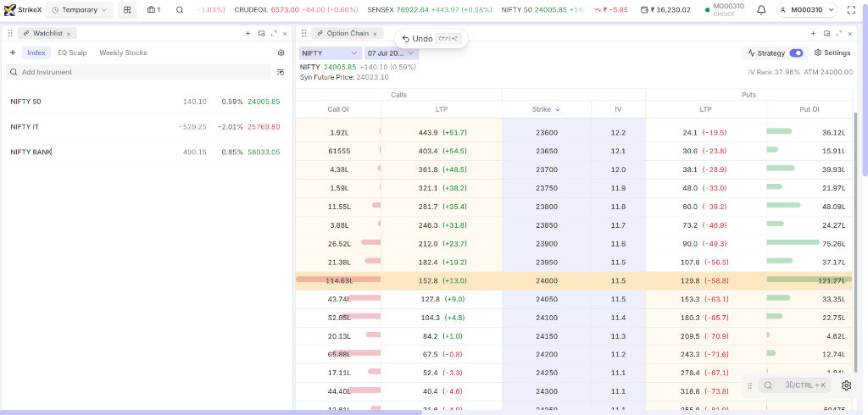Select NIFTY IT watchlist row
The width and height of the screenshot is (868, 415).
pyautogui.click(x=146, y=127)
